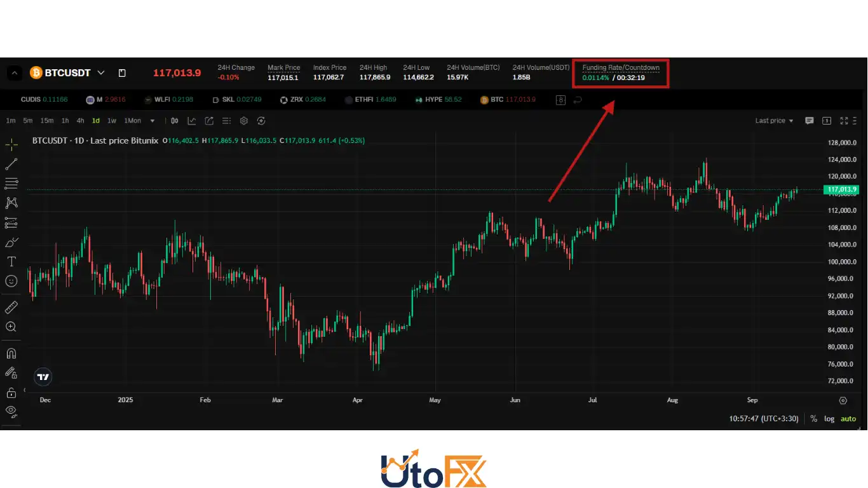This screenshot has width=868, height=488.
Task: Select the brush drawing tool
Action: click(11, 242)
